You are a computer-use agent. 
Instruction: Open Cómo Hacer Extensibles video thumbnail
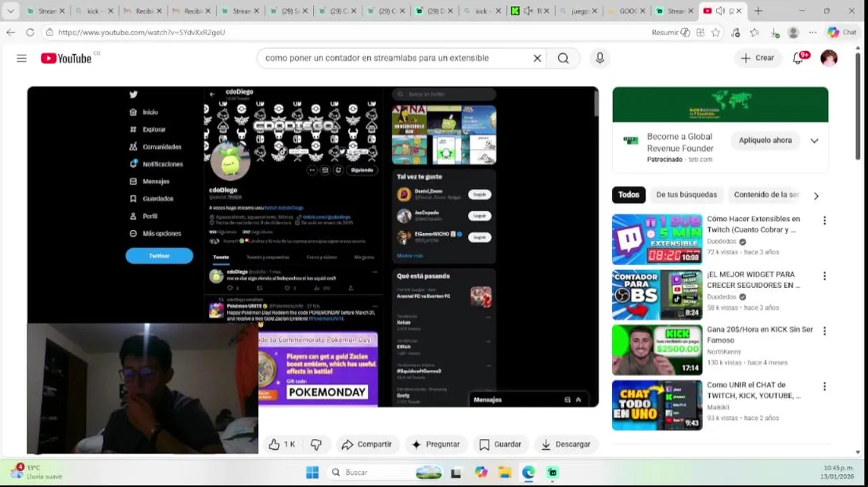pos(657,239)
